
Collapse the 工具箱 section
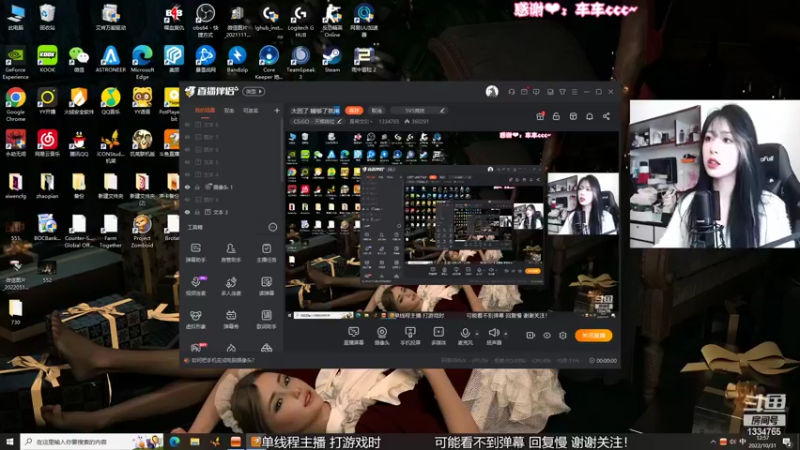(273, 227)
